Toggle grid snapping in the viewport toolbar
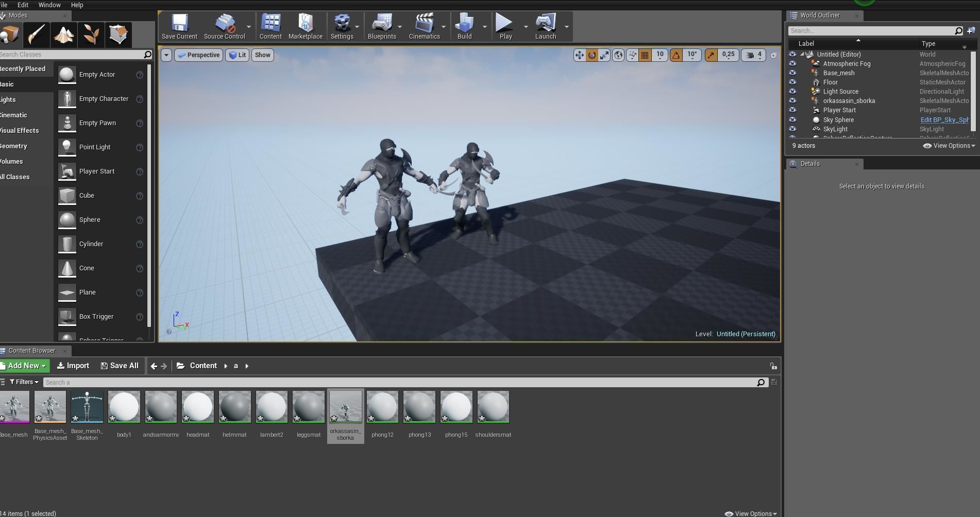The image size is (980, 517). [645, 55]
